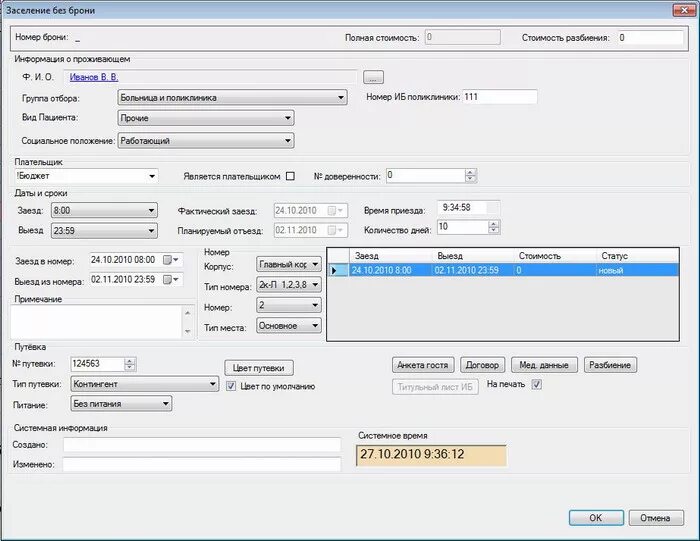Image resolution: width=700 pixels, height=541 pixels.
Task: Click the Фактический заезд date field
Action: 310,210
